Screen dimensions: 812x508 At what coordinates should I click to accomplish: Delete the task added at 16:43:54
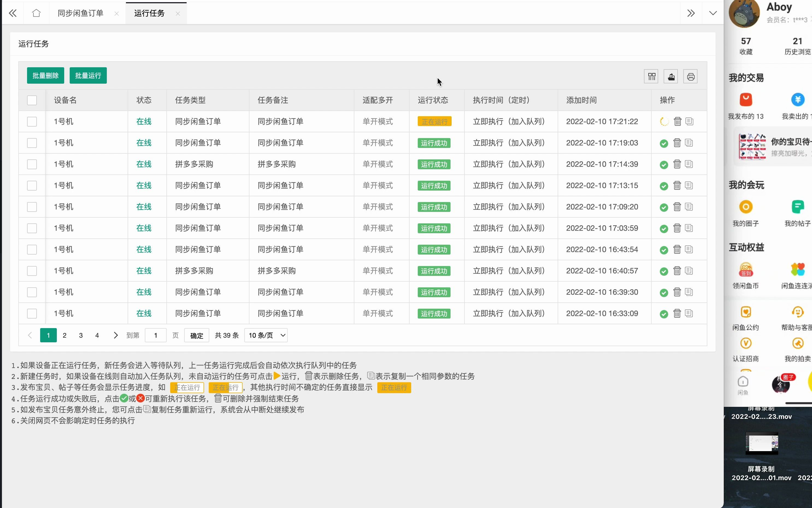pos(677,249)
